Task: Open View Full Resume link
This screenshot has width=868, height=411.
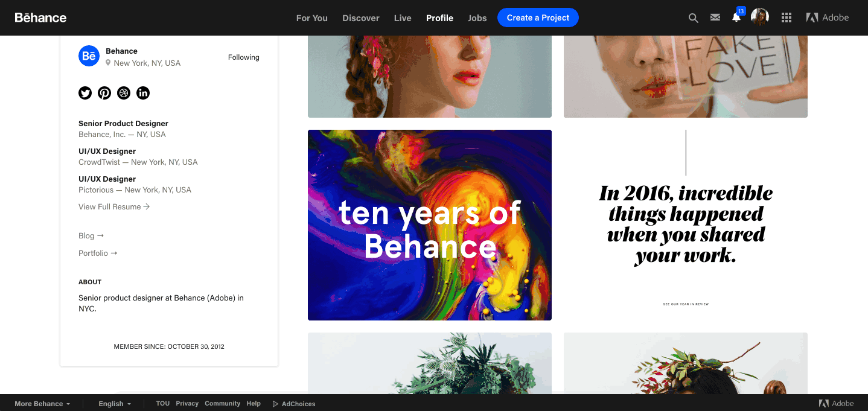Action: click(x=114, y=206)
